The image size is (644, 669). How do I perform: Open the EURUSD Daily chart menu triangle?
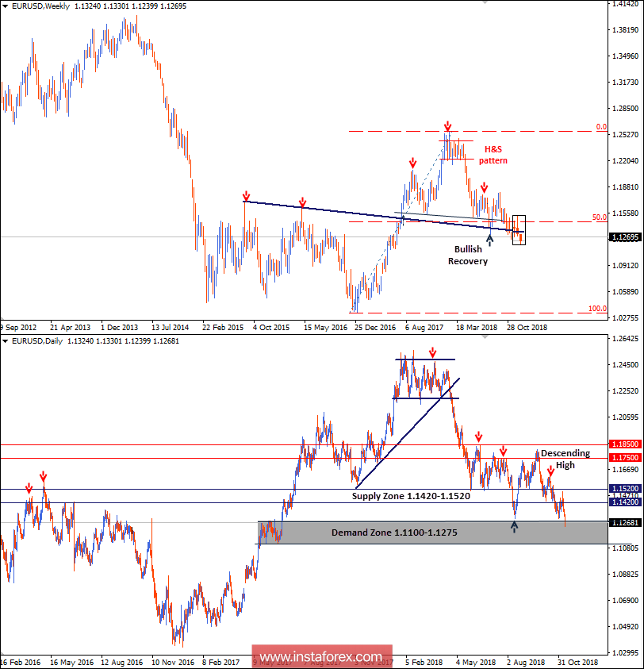(5, 341)
